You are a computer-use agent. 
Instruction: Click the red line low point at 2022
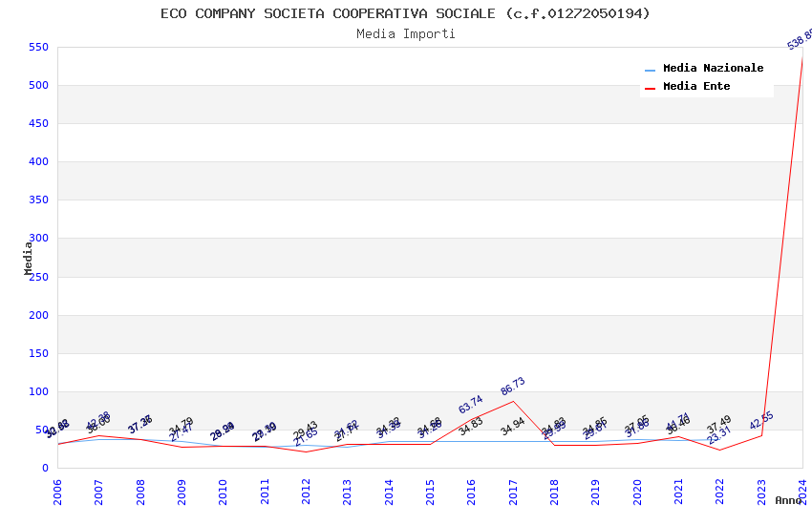[720, 450]
